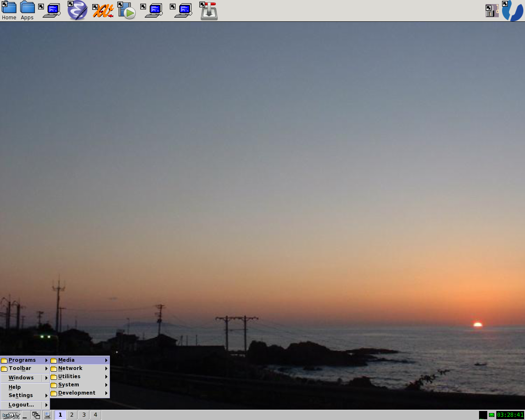
Task: Launch the orange XV image viewer icon
Action: [103, 11]
